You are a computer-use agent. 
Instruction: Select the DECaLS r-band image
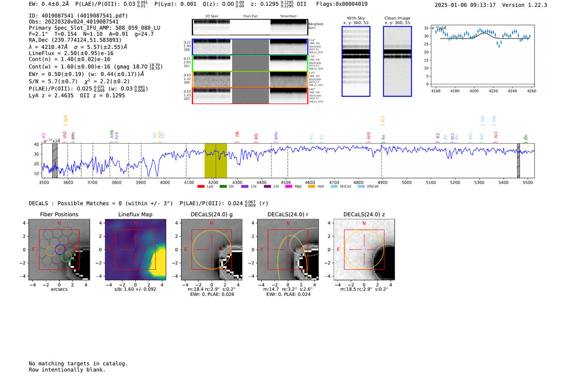[288, 249]
